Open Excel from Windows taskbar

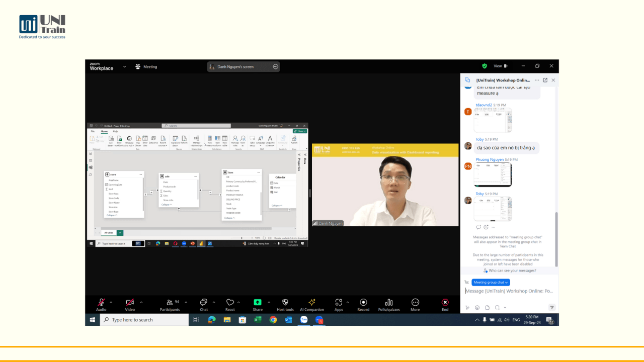(258, 320)
